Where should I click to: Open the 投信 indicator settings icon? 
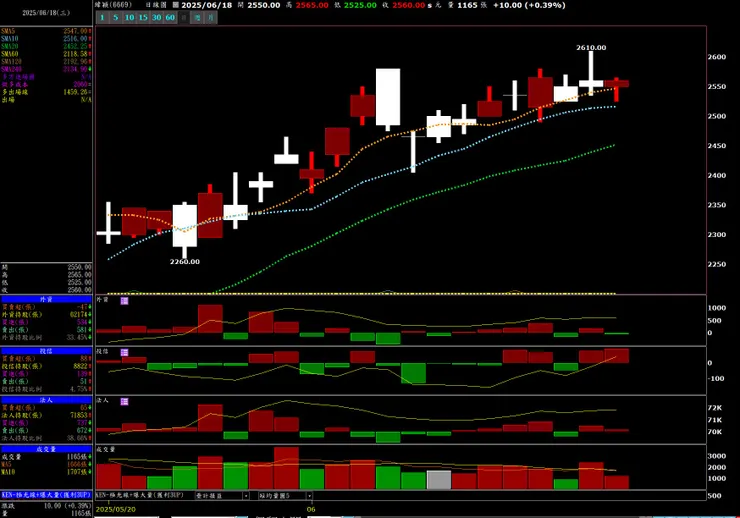click(124, 352)
